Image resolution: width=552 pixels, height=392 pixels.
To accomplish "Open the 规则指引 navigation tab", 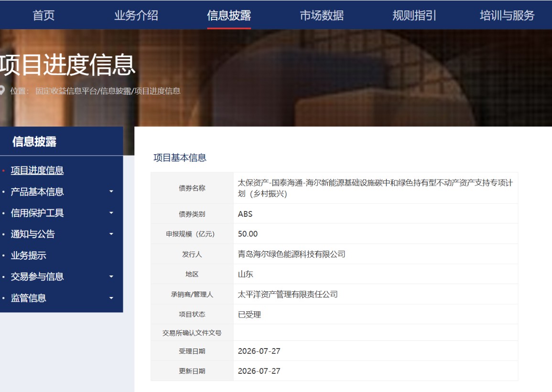I will [x=414, y=15].
